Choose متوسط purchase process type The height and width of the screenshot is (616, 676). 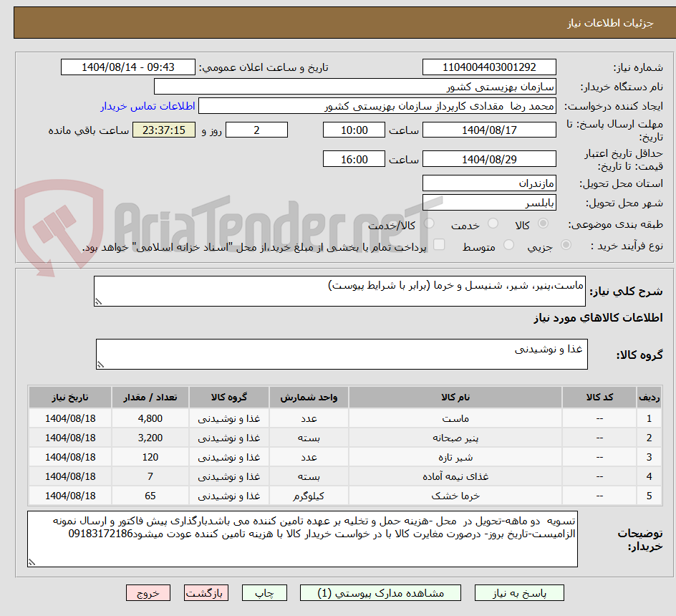pyautogui.click(x=508, y=245)
